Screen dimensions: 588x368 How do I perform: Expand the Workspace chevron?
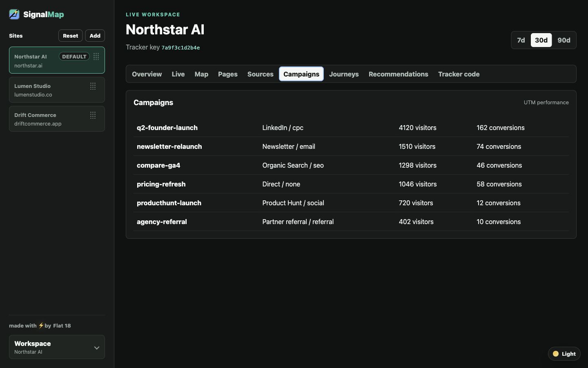coord(97,348)
